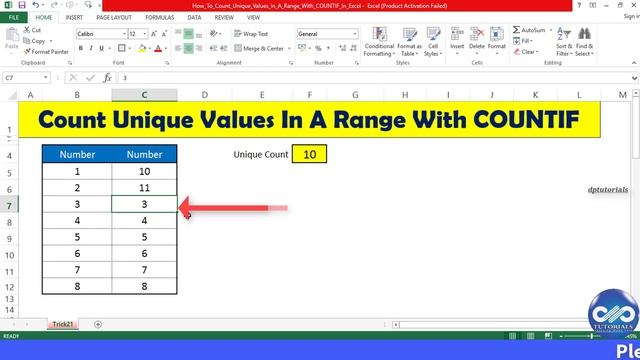Open the font size 12 dropdown
The width and height of the screenshot is (640, 360).
pos(144,34)
